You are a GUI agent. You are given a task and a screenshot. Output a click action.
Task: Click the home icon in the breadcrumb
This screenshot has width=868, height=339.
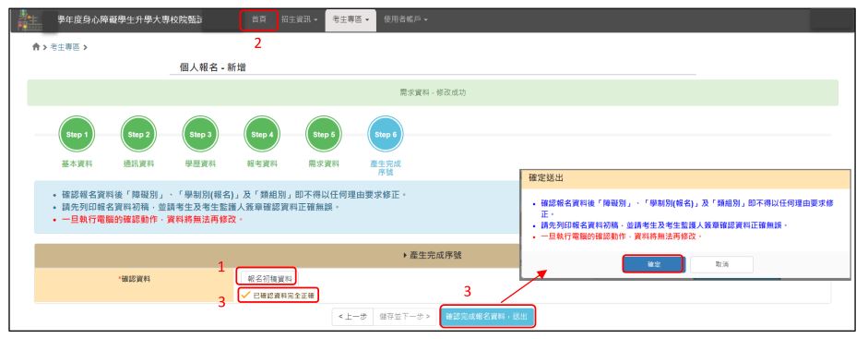(36, 47)
